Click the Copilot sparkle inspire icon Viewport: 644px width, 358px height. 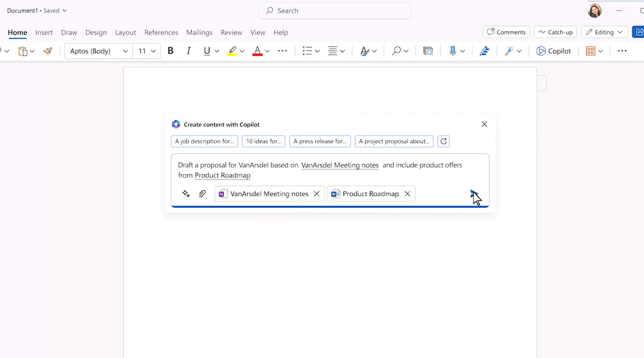[186, 193]
